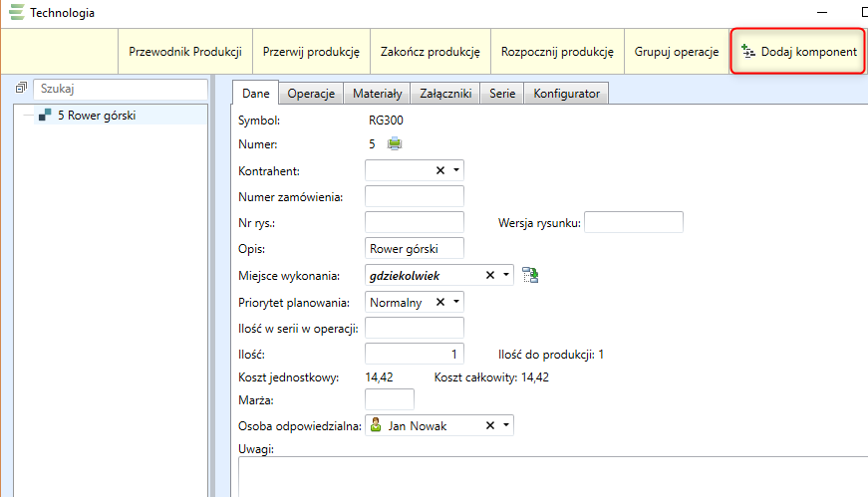
Task: Open the Materiały tab
Action: point(377,94)
